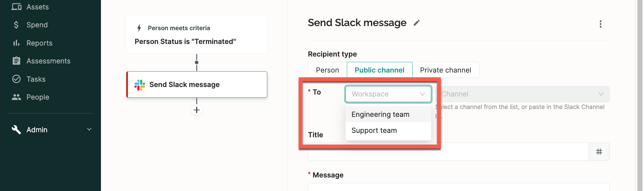Click the Send Slack message heading

pyautogui.click(x=357, y=23)
